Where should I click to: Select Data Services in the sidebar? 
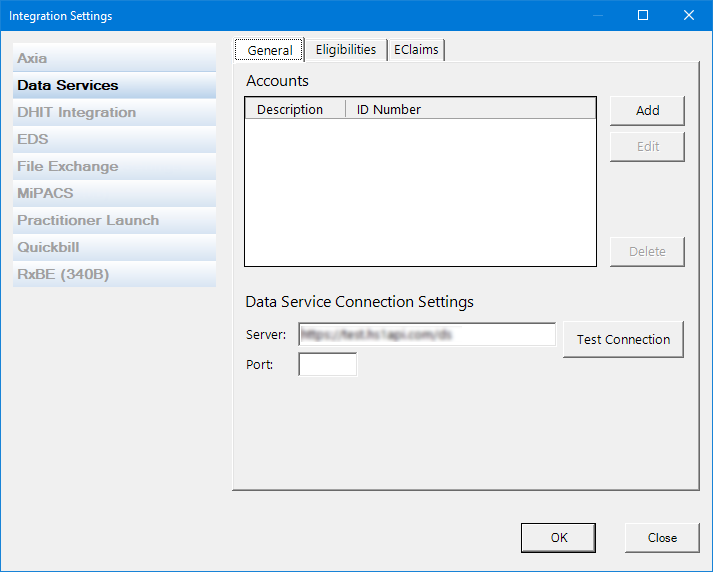click(x=114, y=85)
